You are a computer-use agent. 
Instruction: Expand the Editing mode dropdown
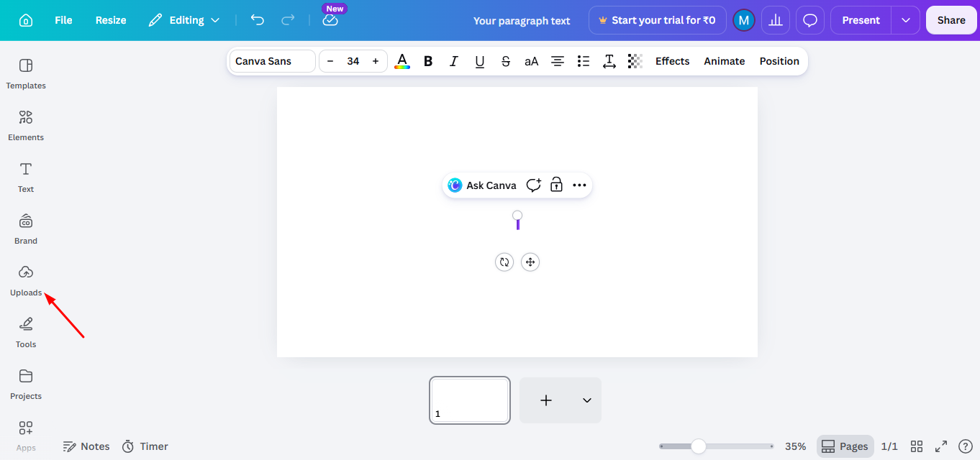[184, 20]
